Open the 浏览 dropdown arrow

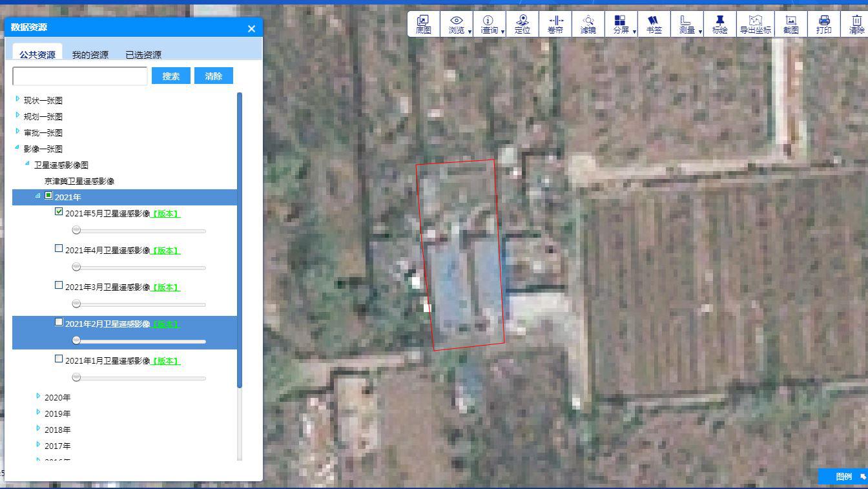pos(470,31)
